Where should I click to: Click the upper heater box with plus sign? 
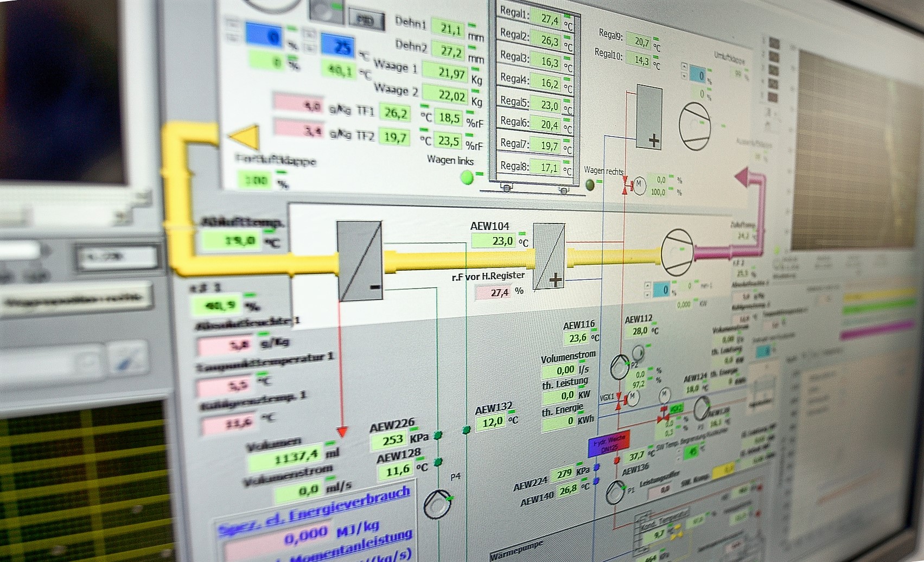[x=650, y=117]
